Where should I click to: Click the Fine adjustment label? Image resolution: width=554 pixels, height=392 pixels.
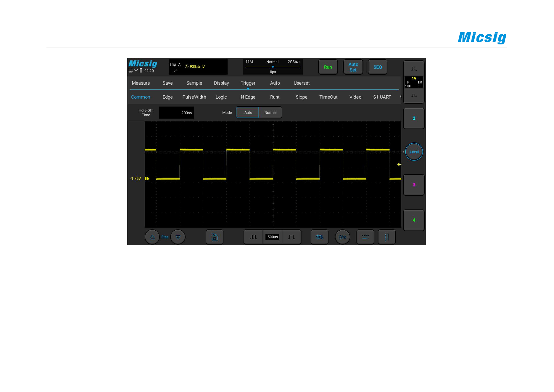(165, 237)
